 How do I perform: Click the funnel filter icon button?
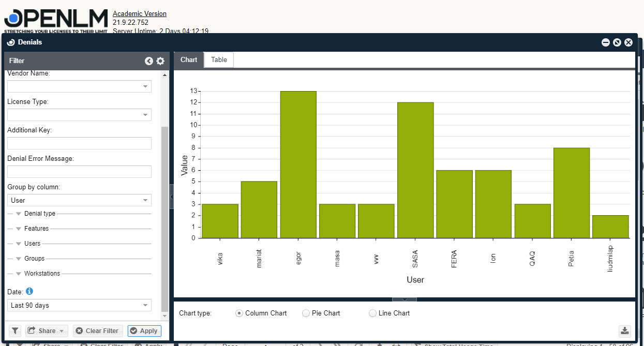(x=15, y=331)
